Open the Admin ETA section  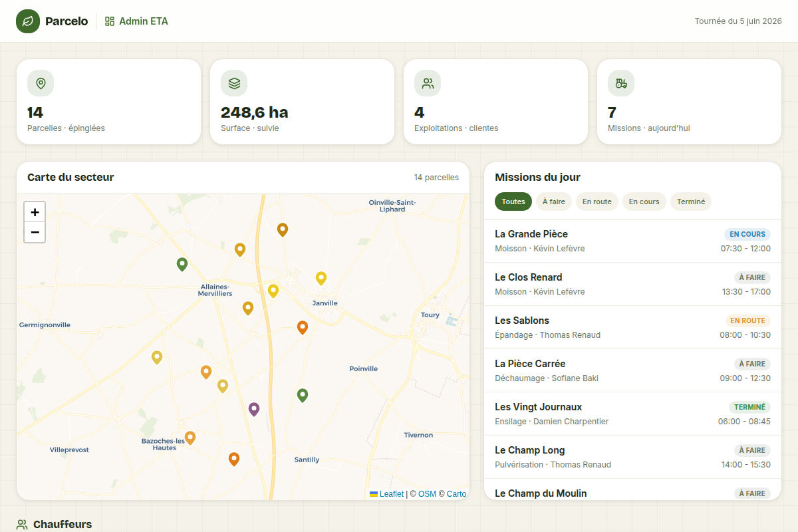(136, 21)
